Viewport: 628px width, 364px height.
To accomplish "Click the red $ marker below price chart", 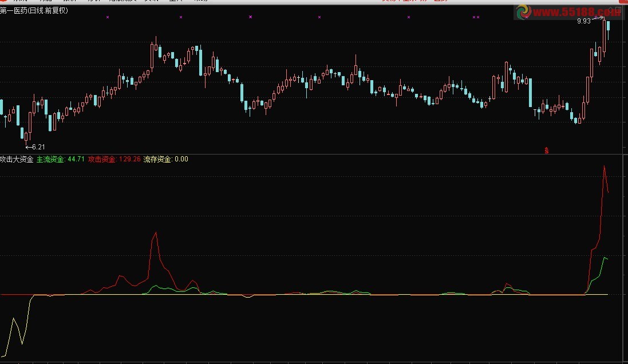I will 546,151.
